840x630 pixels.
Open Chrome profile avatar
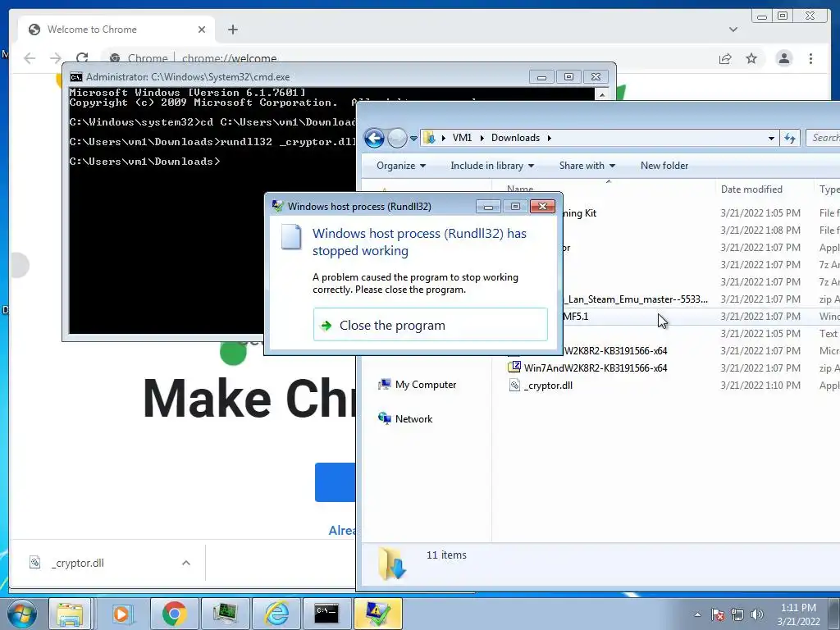point(783,58)
